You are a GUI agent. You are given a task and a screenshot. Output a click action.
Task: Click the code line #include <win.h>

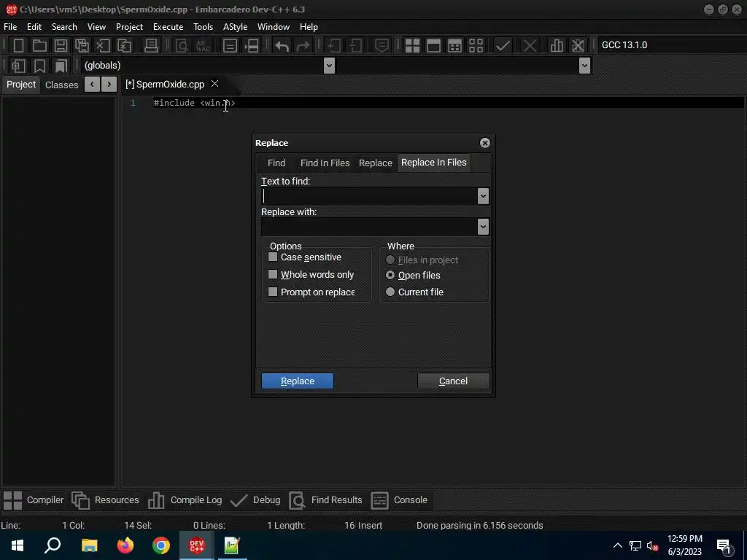(x=194, y=103)
